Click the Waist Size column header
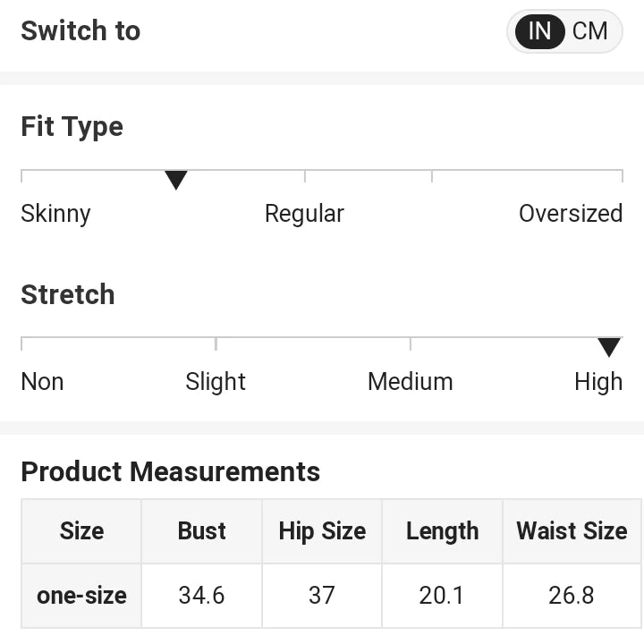The height and width of the screenshot is (644, 644). pos(572,531)
